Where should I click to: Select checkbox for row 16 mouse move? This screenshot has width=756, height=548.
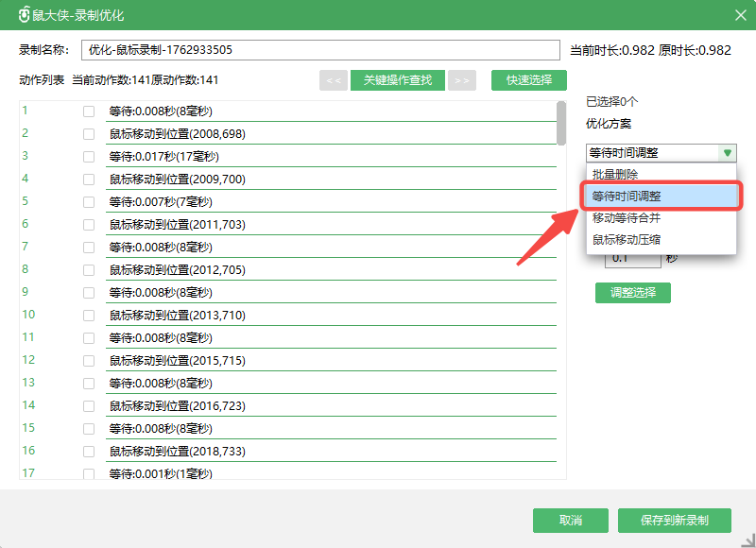click(x=89, y=452)
